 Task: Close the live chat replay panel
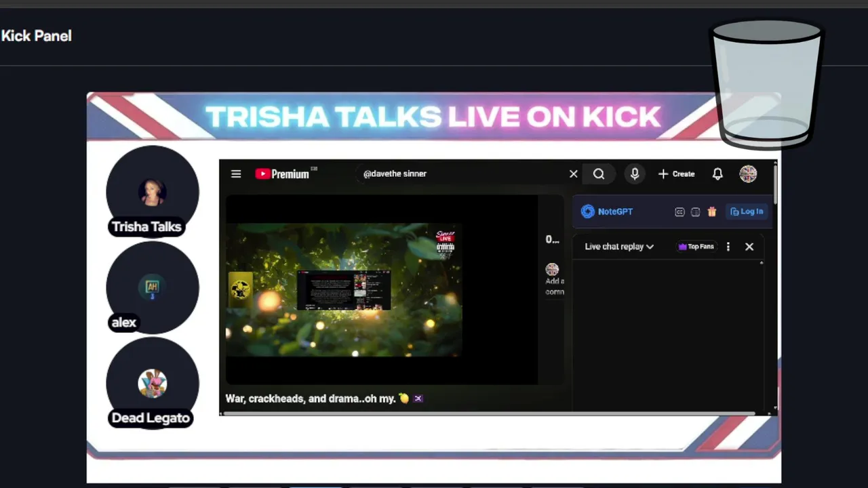point(749,247)
